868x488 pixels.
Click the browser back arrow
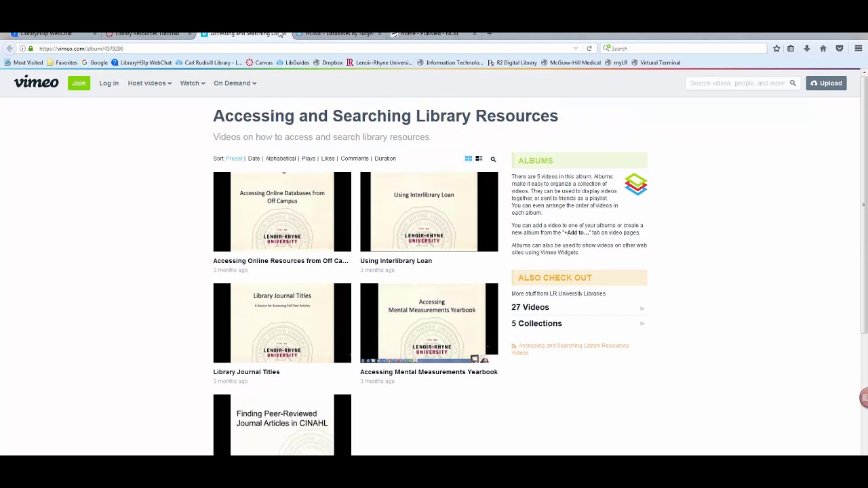coord(9,49)
